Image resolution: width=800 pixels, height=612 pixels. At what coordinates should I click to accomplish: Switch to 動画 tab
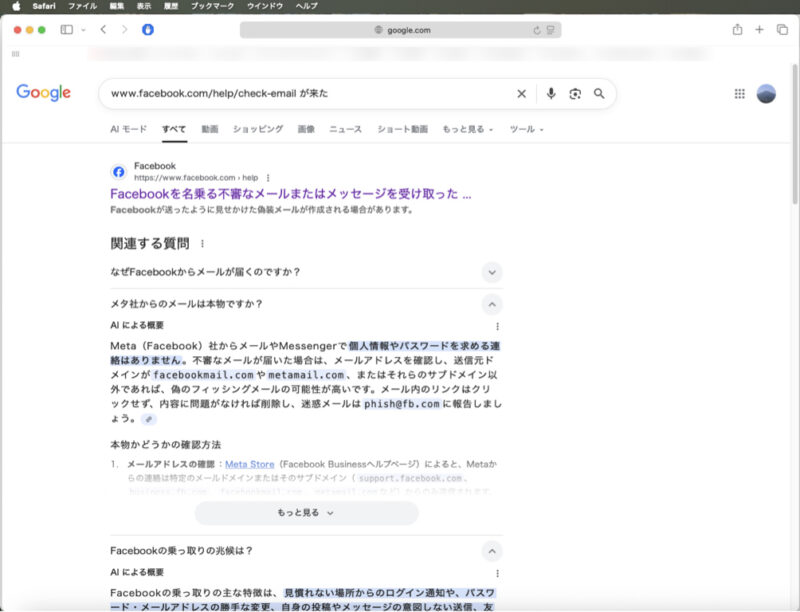point(210,130)
